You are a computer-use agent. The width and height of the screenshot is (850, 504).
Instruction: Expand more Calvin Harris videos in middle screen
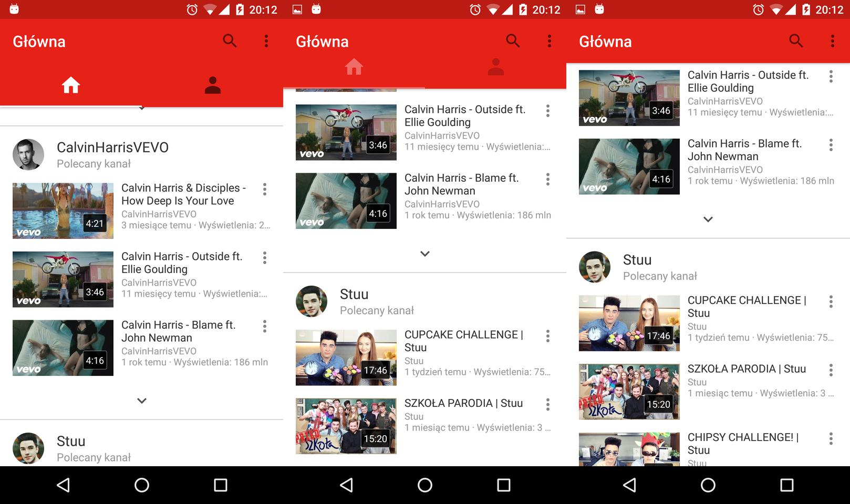(x=425, y=254)
